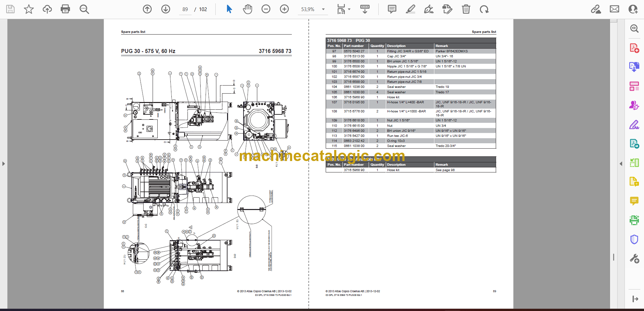Choose the Selection arrow tool
The height and width of the screenshot is (311, 644).
point(229,9)
